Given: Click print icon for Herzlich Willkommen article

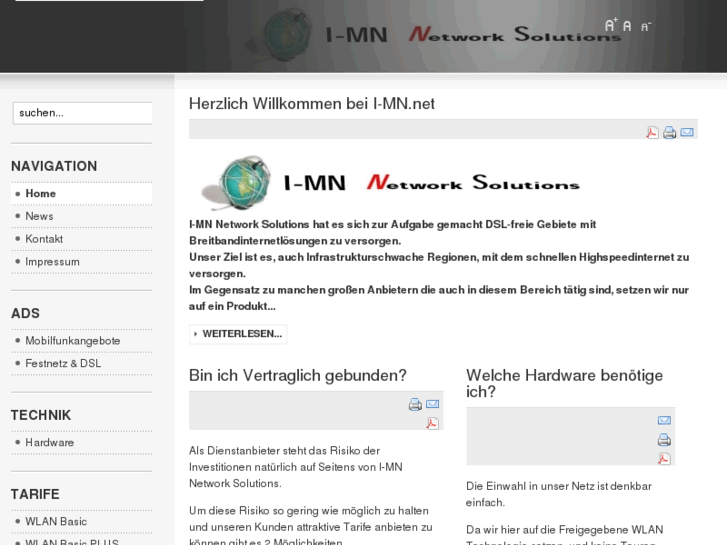Looking at the screenshot, I should point(669,133).
